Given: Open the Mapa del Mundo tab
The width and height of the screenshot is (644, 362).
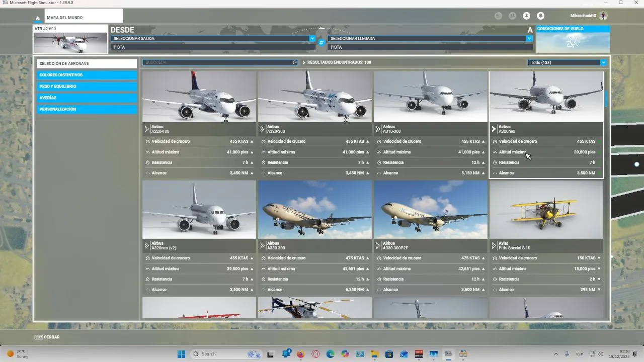Looking at the screenshot, I should tap(84, 16).
